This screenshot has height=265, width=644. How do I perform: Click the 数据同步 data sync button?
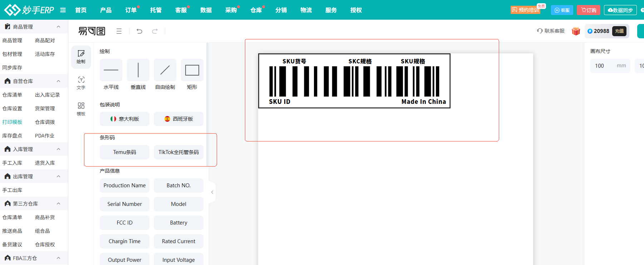tap(620, 10)
